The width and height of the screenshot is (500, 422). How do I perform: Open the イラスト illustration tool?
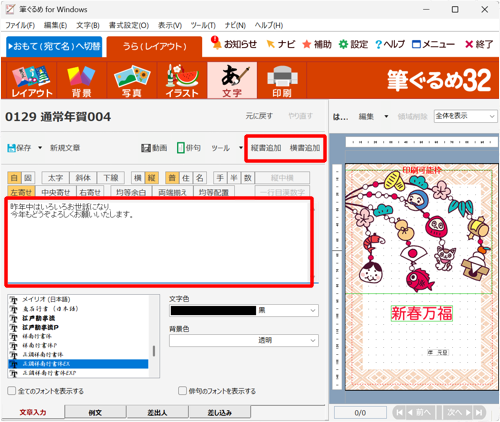pos(182,81)
